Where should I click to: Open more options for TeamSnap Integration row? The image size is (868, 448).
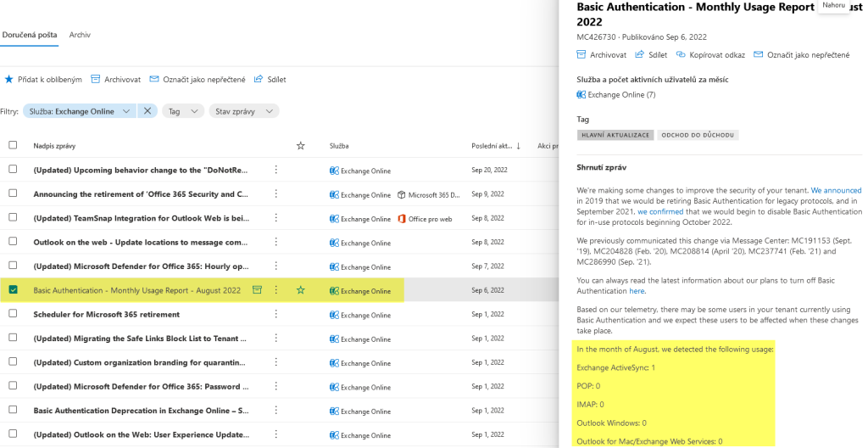click(x=275, y=218)
